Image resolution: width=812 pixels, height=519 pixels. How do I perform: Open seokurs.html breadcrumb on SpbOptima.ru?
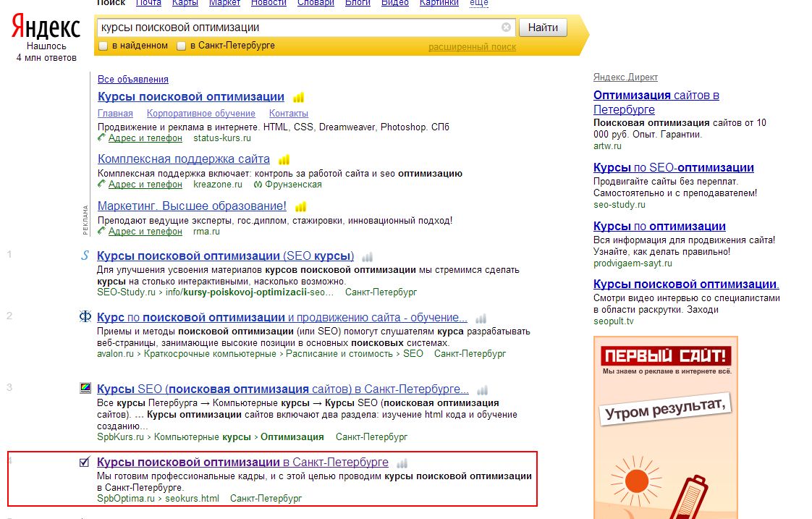point(192,498)
